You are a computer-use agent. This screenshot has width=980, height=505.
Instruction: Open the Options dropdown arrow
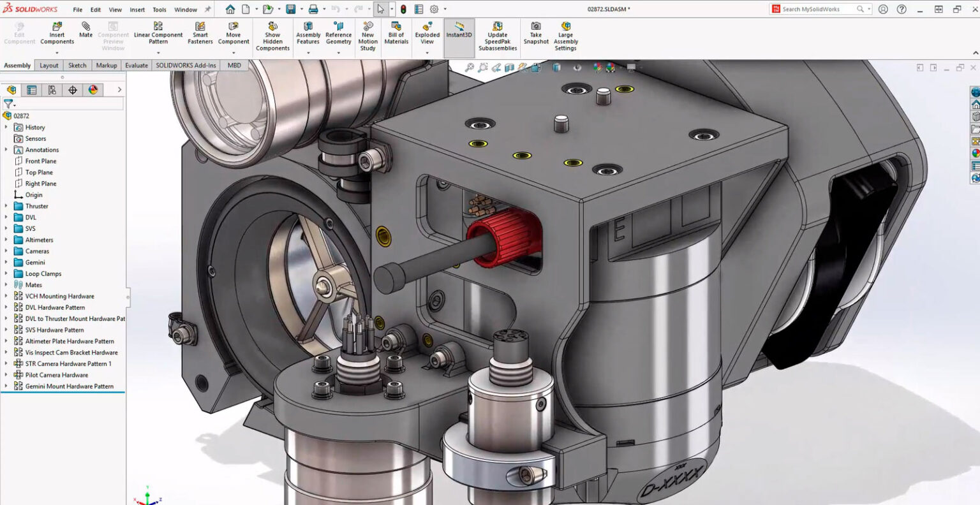click(445, 9)
